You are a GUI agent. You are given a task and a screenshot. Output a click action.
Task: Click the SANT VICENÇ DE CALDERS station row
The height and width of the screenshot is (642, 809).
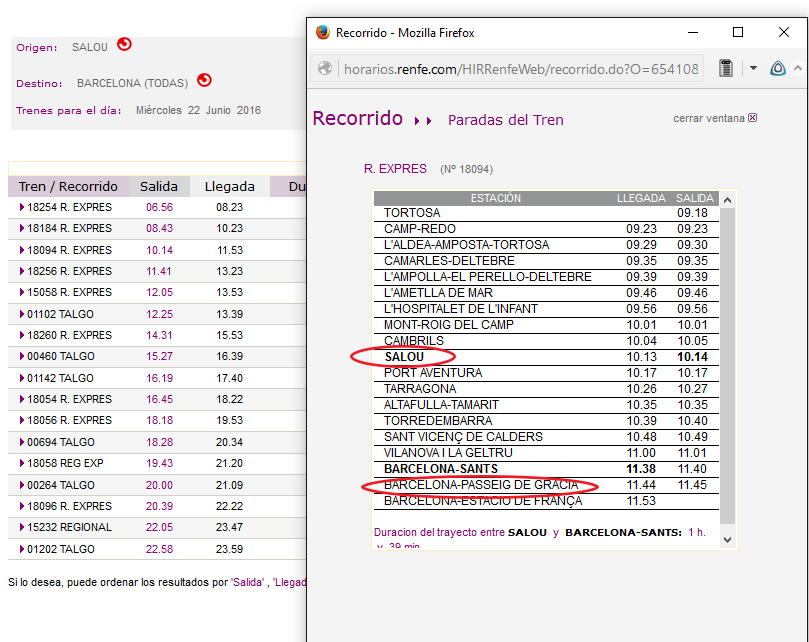(x=546, y=437)
